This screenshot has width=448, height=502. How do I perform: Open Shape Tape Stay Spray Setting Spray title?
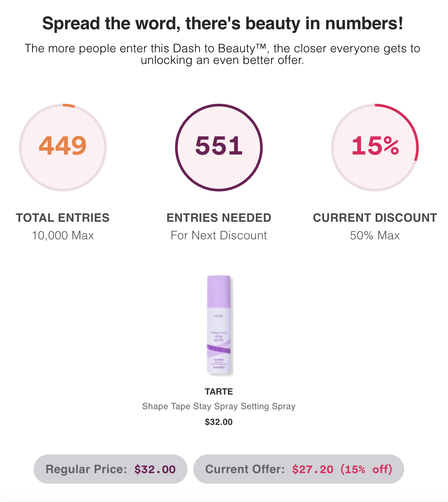(x=219, y=406)
